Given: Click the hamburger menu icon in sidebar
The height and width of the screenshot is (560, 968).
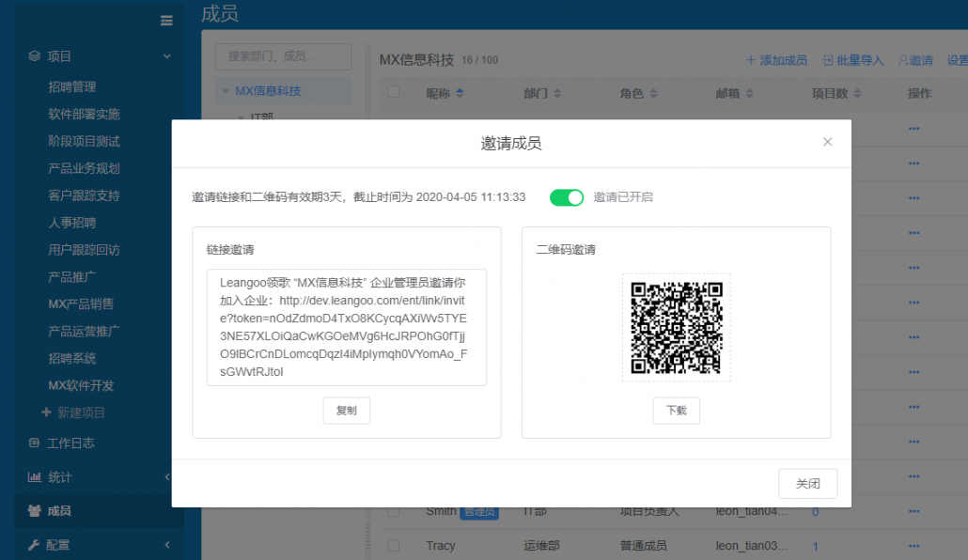Looking at the screenshot, I should 166,21.
